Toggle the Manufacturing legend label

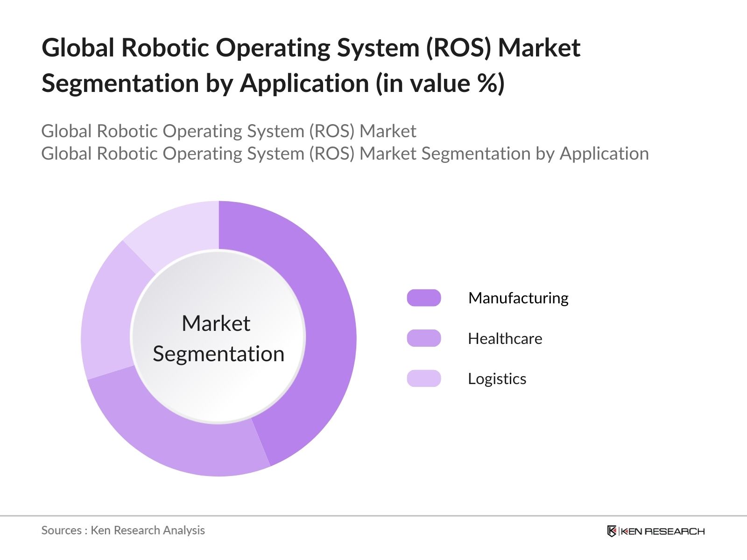click(518, 298)
